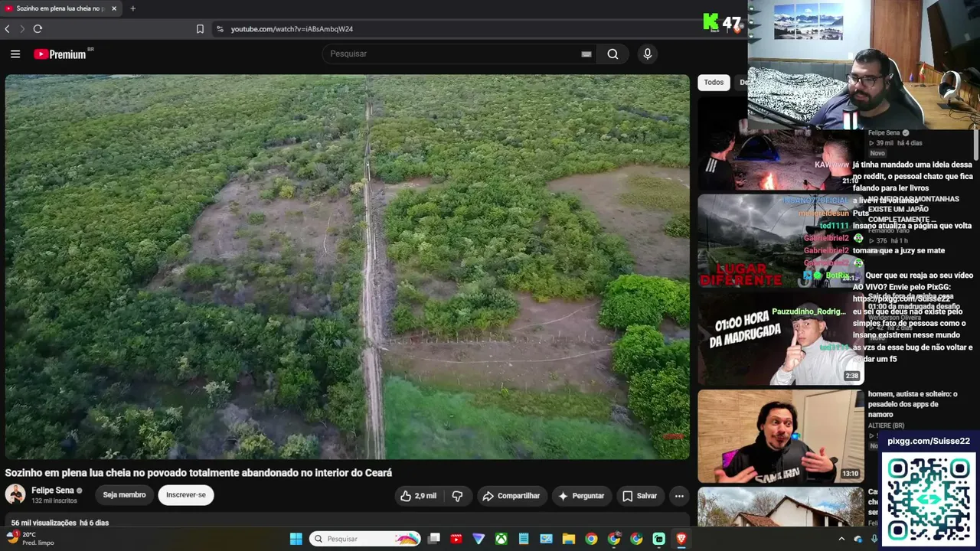Click the Perguntar button

(581, 496)
